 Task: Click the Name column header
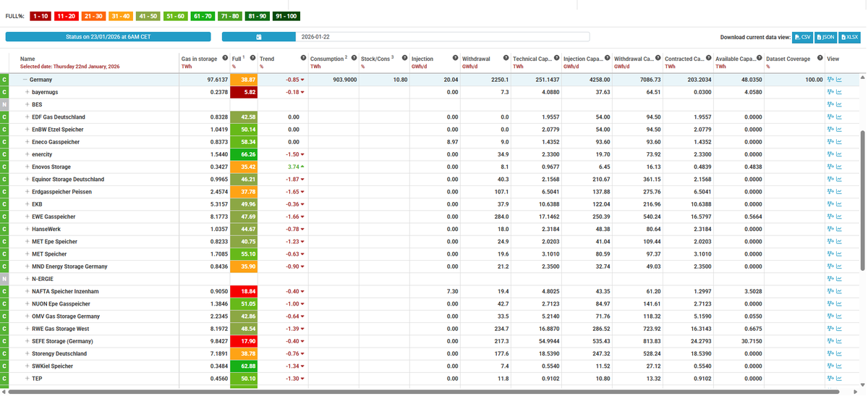[27, 59]
